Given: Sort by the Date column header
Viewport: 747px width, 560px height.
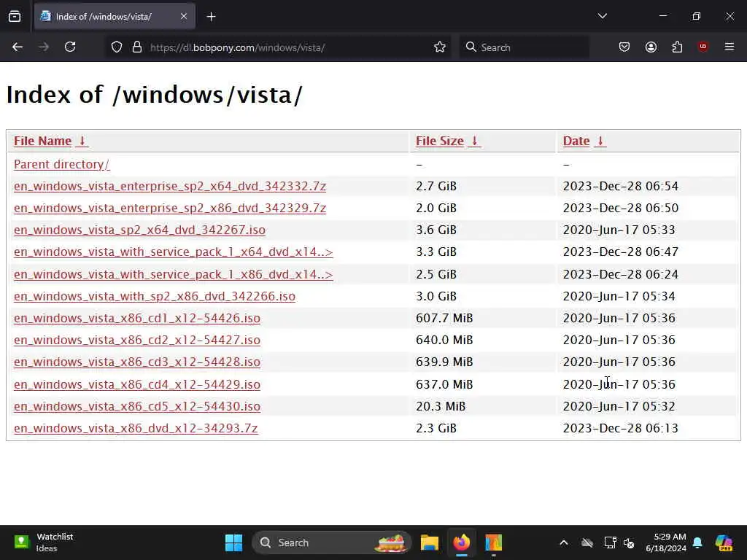Looking at the screenshot, I should click(584, 141).
